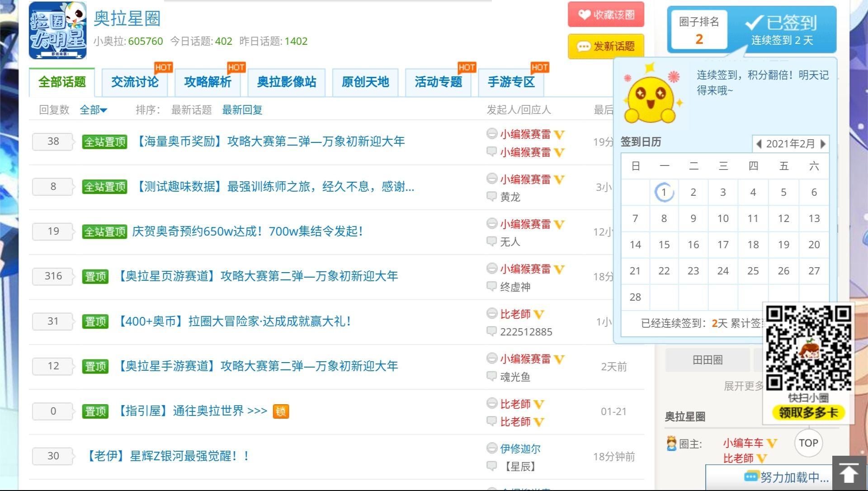The height and width of the screenshot is (491, 868).
Task: Click the 田田圈 circle button
Action: [x=708, y=360]
